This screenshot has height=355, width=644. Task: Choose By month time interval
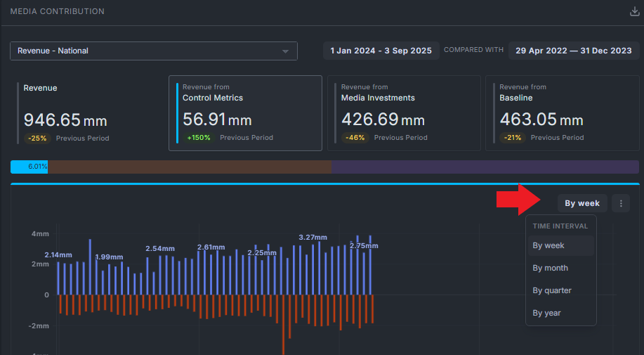(560, 268)
